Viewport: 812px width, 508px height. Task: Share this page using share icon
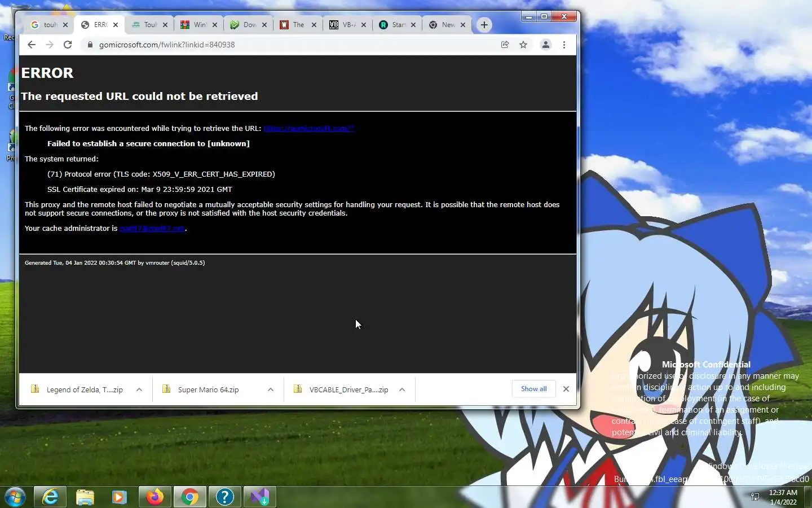[505, 45]
